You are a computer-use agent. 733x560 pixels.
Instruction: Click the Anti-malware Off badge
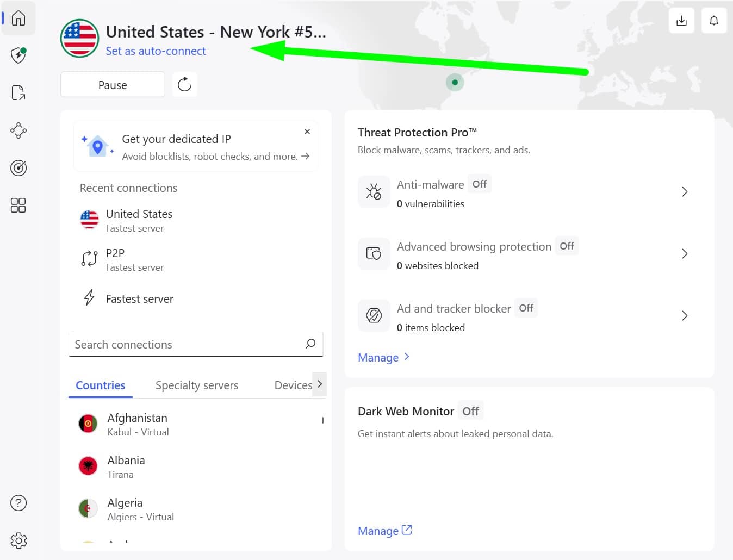(x=480, y=184)
